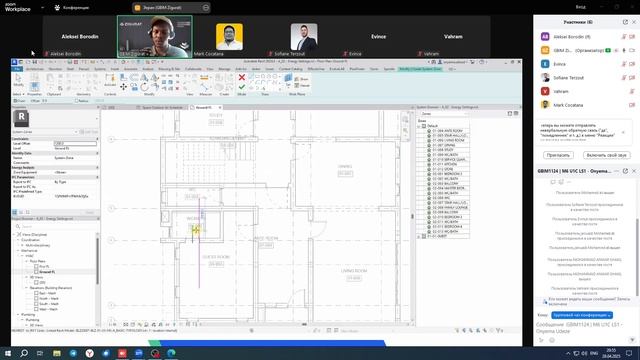640x360 pixels.
Task: Open the Zones dropdown in System Browser
Action: 444,114
